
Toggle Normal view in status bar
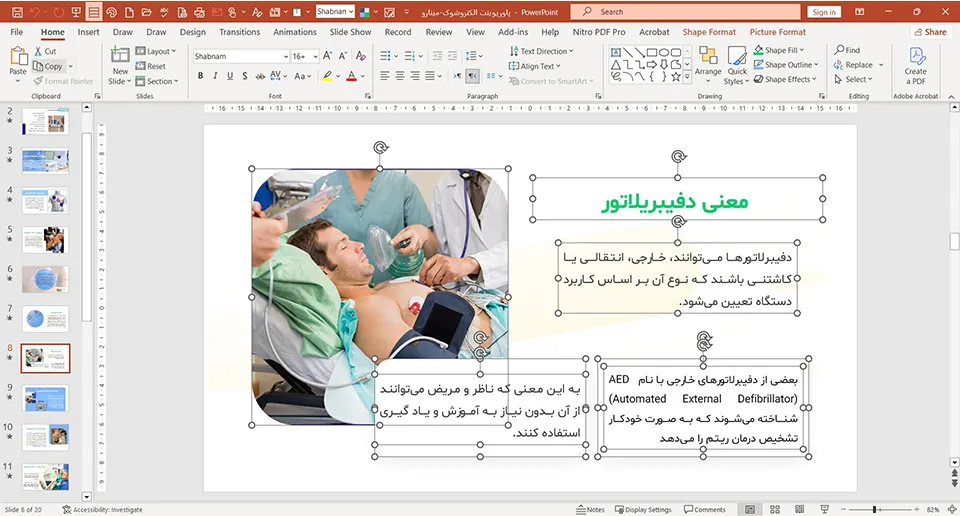[x=750, y=509]
